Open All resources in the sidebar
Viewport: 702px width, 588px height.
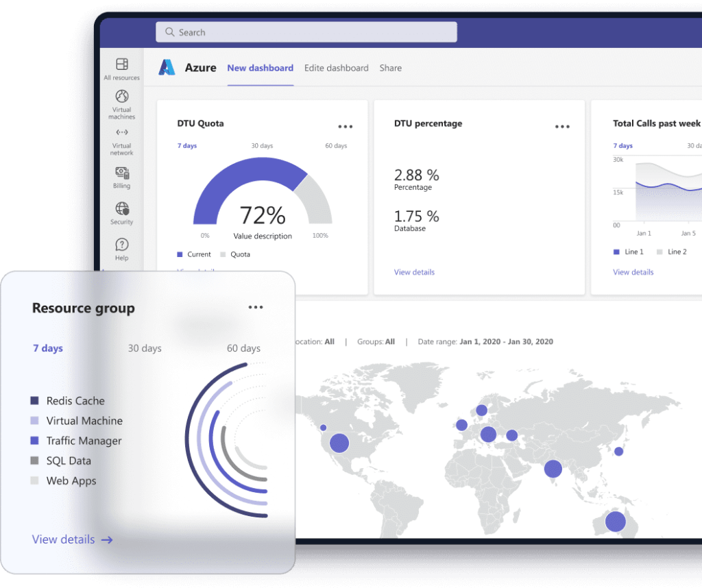pyautogui.click(x=122, y=69)
